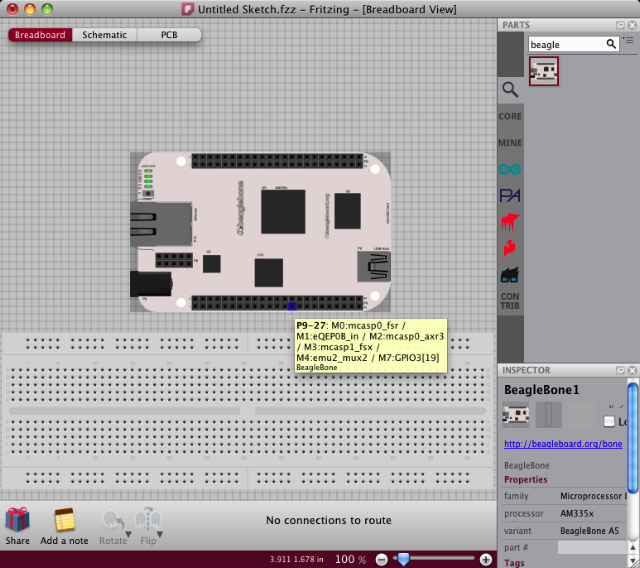Click the No connections to route status
Screen dimensions: 640x568
coord(329,520)
